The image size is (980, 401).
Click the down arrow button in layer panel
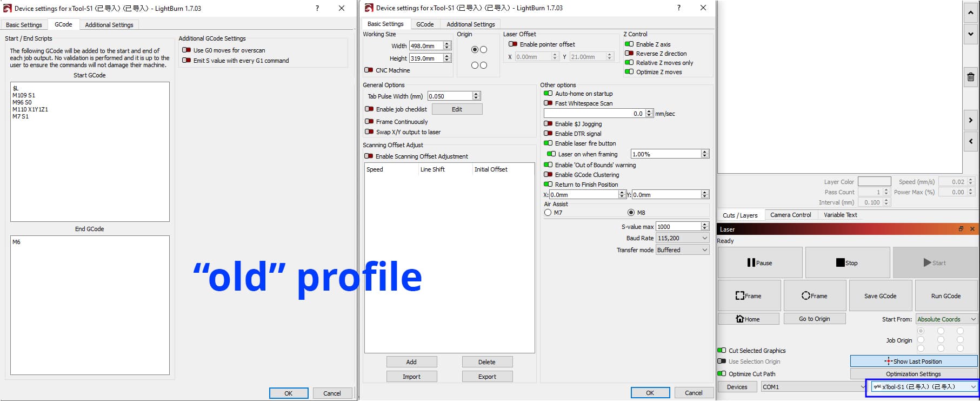click(971, 34)
